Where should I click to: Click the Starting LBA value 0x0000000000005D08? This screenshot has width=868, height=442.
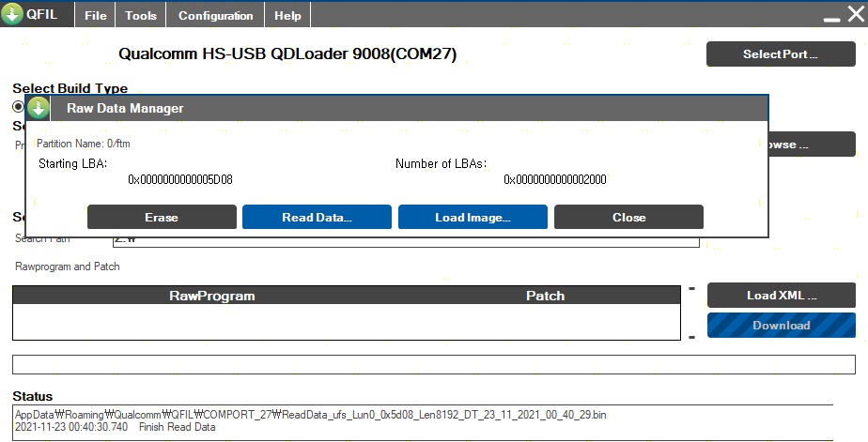180,179
